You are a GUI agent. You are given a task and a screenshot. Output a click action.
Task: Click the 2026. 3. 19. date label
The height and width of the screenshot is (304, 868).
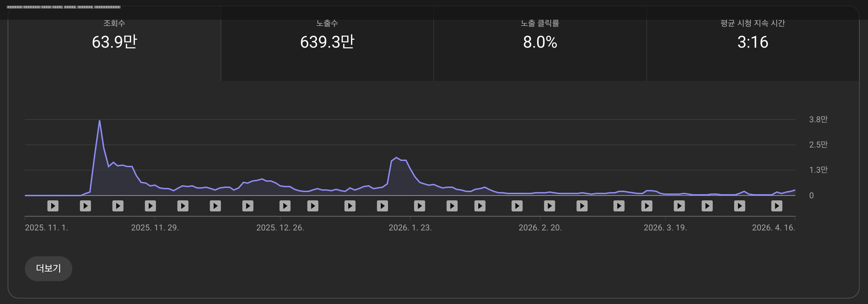point(665,228)
